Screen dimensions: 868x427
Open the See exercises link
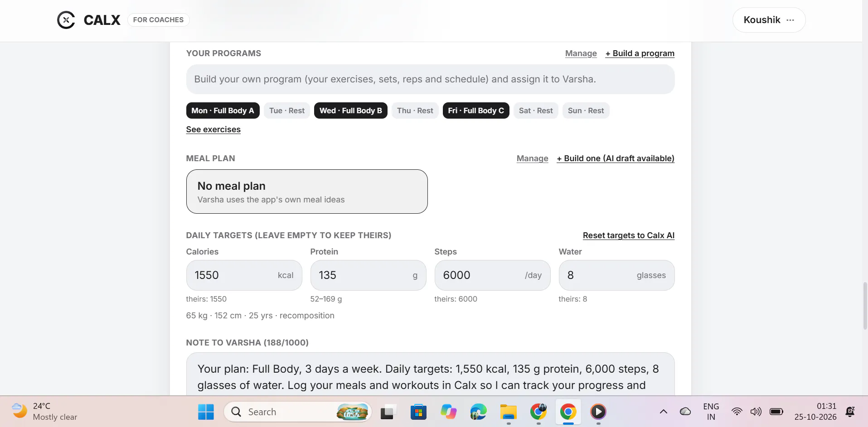(x=213, y=130)
